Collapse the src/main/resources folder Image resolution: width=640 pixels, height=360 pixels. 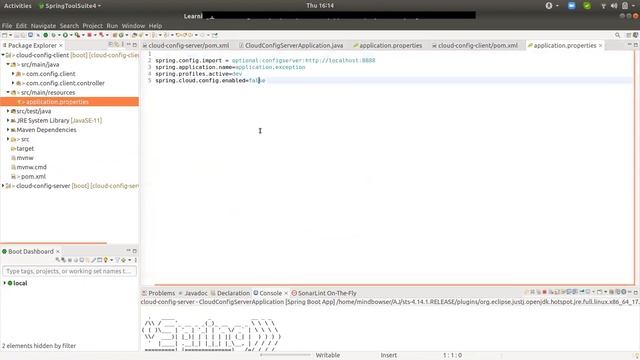(x=8, y=92)
